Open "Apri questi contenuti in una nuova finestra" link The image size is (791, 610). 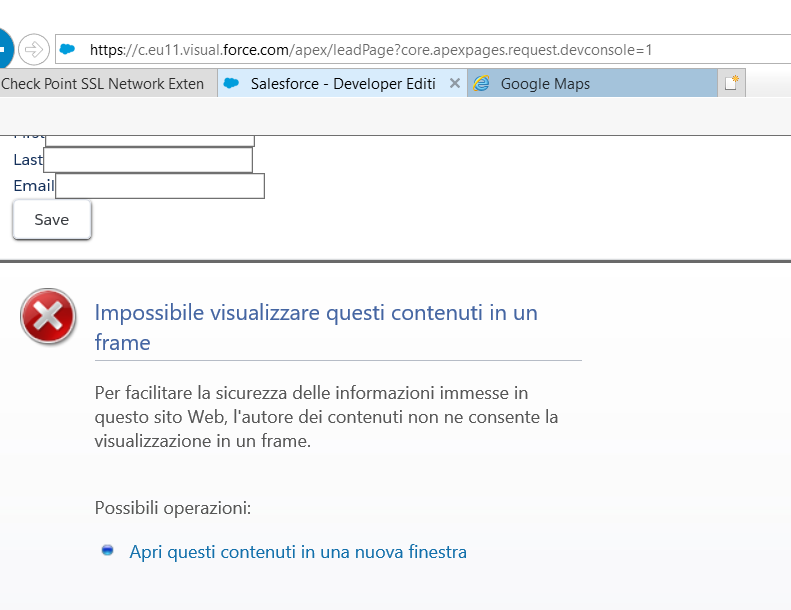point(298,552)
